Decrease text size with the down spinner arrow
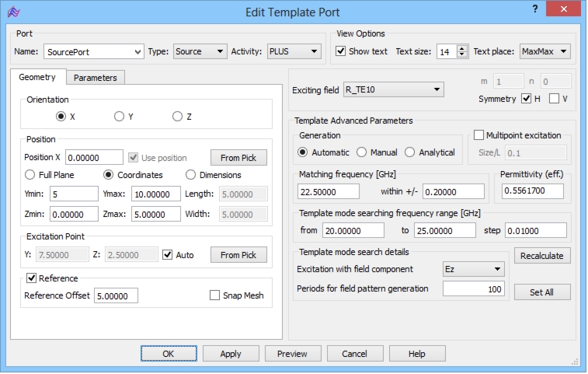 (462, 55)
